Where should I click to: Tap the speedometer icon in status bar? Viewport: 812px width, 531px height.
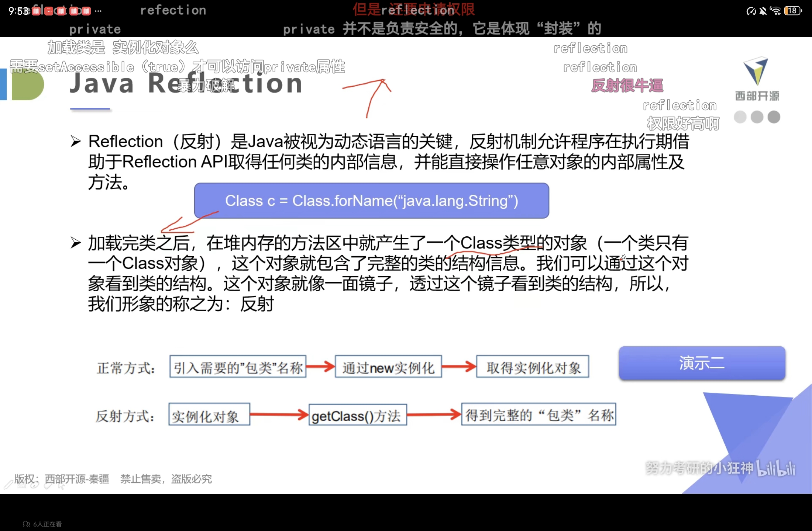[751, 11]
